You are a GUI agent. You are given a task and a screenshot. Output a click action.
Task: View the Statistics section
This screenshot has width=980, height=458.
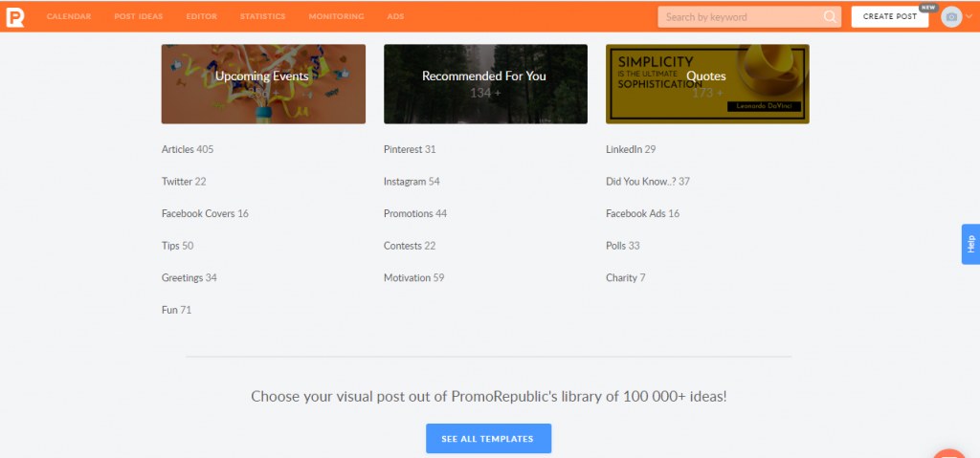[262, 17]
